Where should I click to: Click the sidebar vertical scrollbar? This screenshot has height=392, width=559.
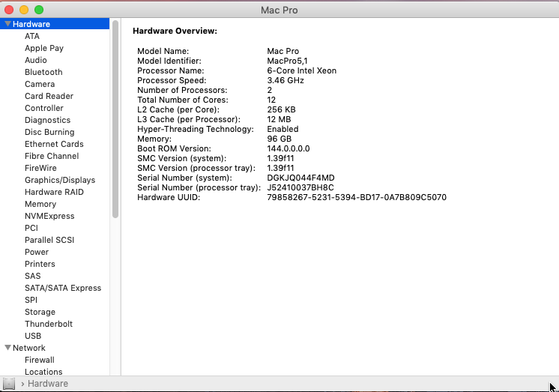115,120
